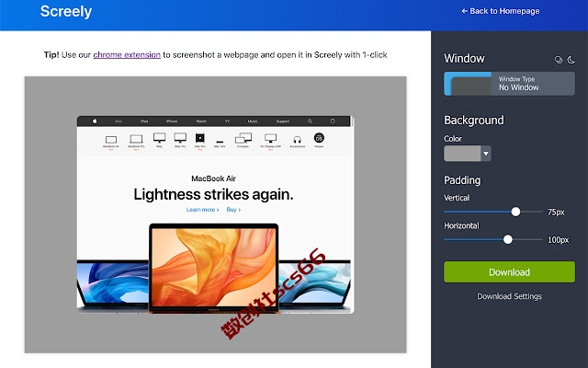Click the iMac icon in the preview

point(159,138)
